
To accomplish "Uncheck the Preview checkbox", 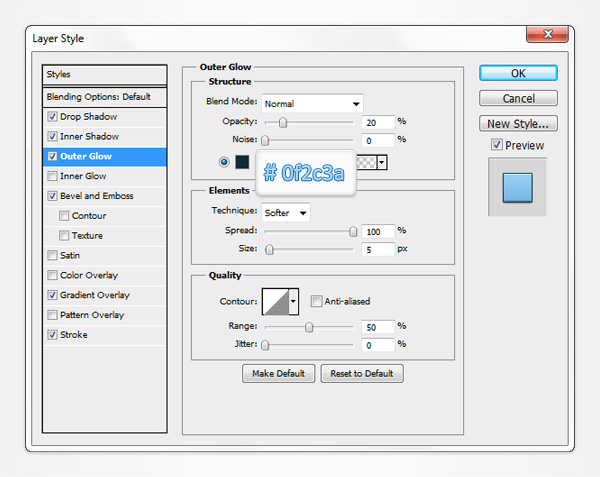I will [x=497, y=146].
